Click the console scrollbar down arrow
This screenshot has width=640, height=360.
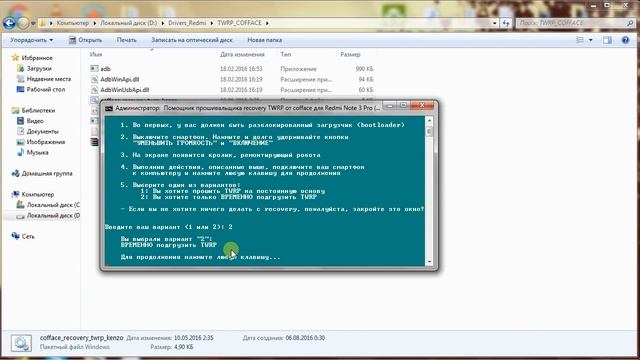[x=429, y=262]
